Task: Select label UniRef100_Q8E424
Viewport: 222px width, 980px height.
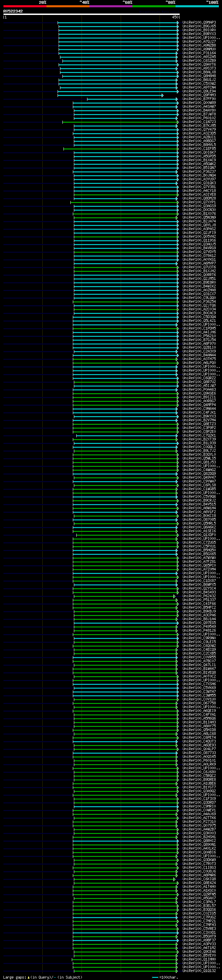Action: point(199,883)
